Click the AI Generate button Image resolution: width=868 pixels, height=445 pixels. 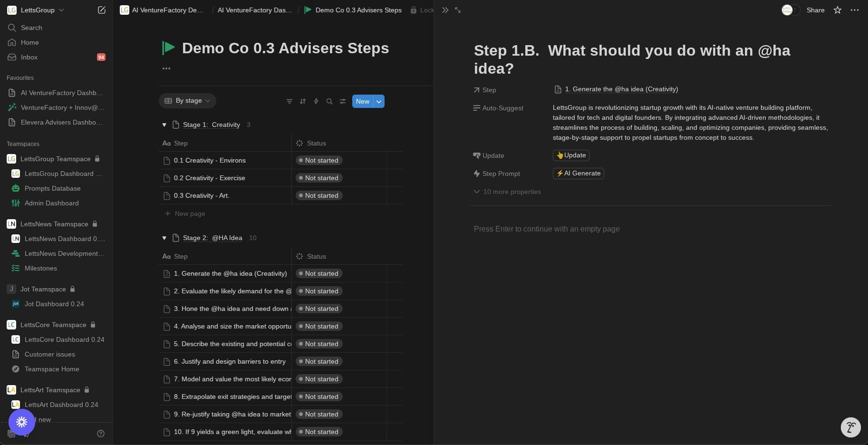[x=578, y=174]
